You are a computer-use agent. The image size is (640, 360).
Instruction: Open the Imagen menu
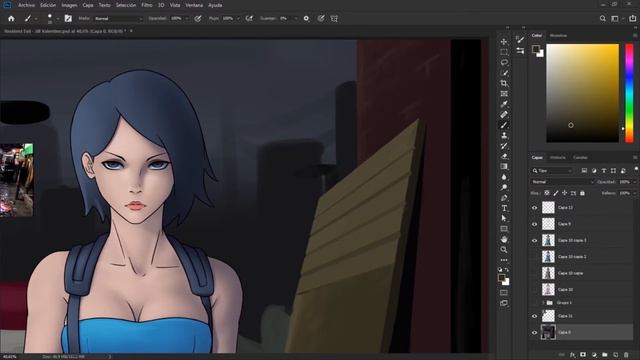tap(69, 5)
